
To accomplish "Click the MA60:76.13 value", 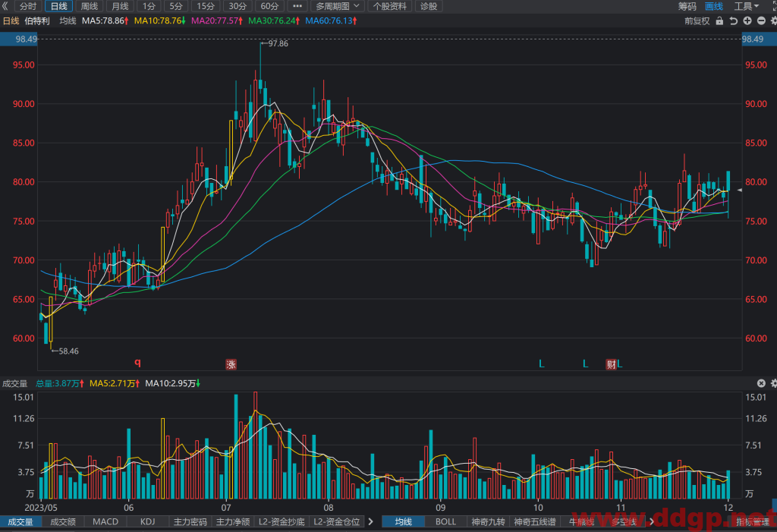I will (331, 20).
